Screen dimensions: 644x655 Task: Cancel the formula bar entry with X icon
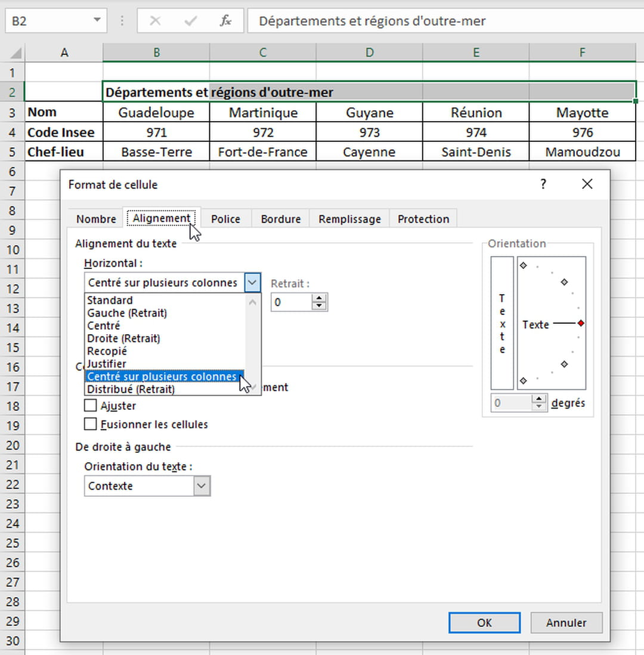pos(156,20)
